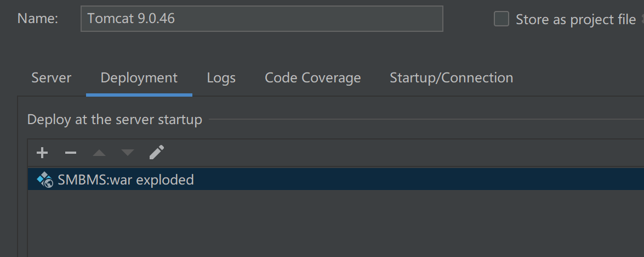Enable the Store as project file checkbox
Viewport: 644px width, 257px height.
pos(501,19)
